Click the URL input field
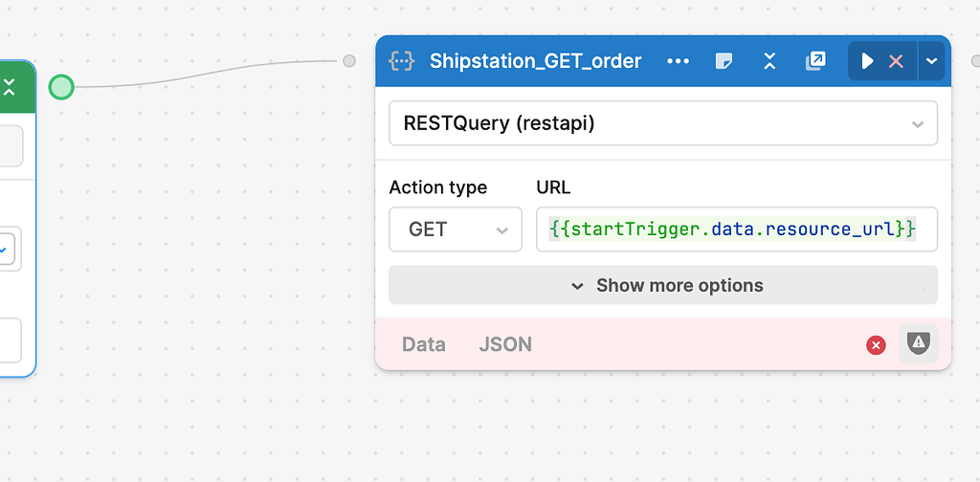Screen dimensions: 980x482 735,230
